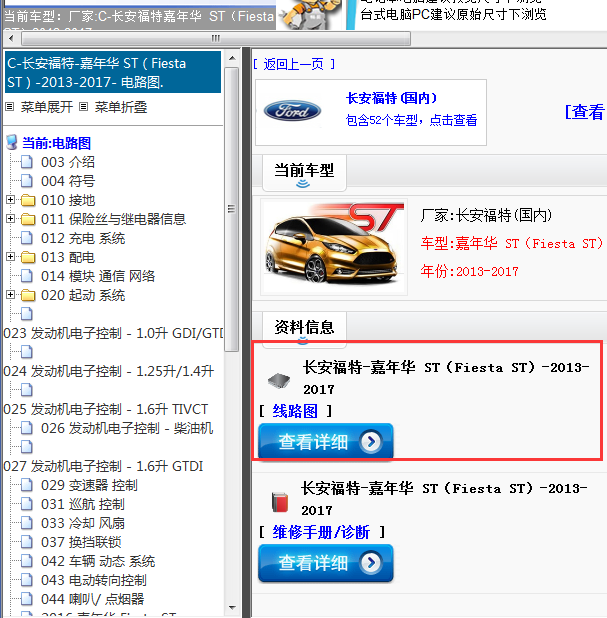Click the page icon above 024 发动机电子控制
The height and width of the screenshot is (618, 607).
tap(27, 352)
